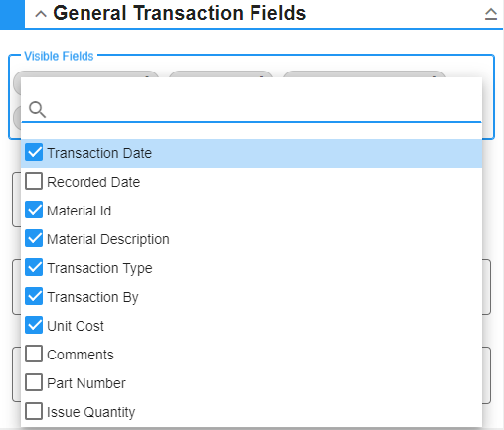504x430 pixels.
Task: Select the Part Number list item label
Action: [86, 383]
